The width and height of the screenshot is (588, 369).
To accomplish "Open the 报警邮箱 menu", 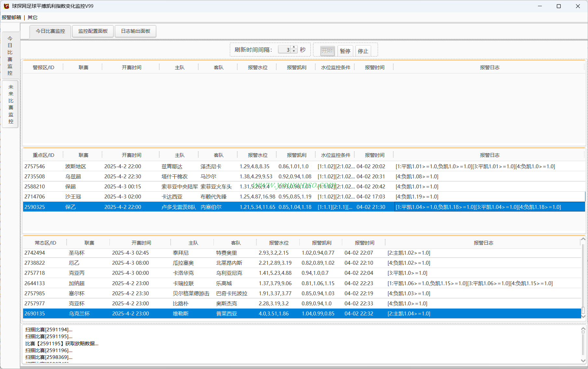I will 11,18.
